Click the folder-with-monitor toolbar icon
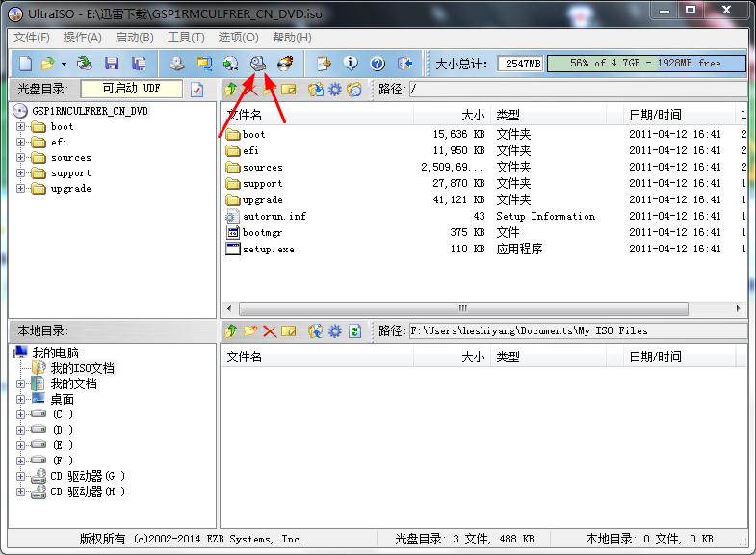756x555 pixels. click(204, 64)
